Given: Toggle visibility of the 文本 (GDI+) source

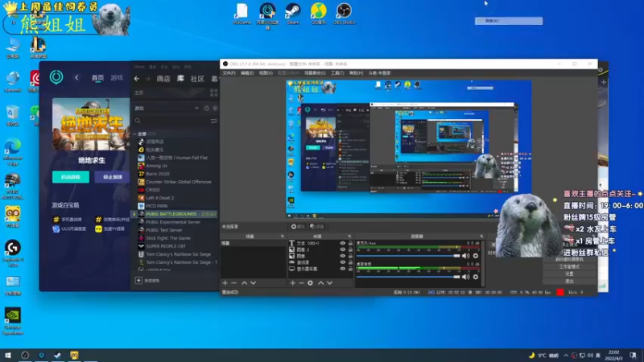Looking at the screenshot, I should point(343,244).
